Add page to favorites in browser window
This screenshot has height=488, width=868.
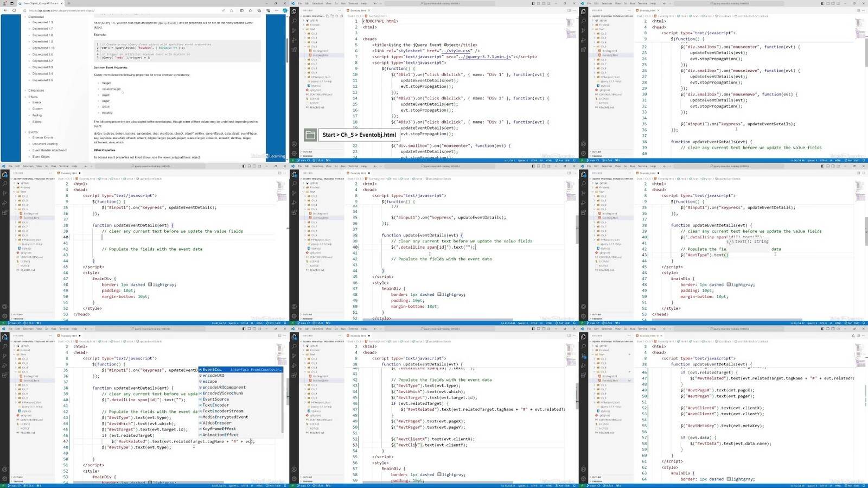[x=231, y=10]
